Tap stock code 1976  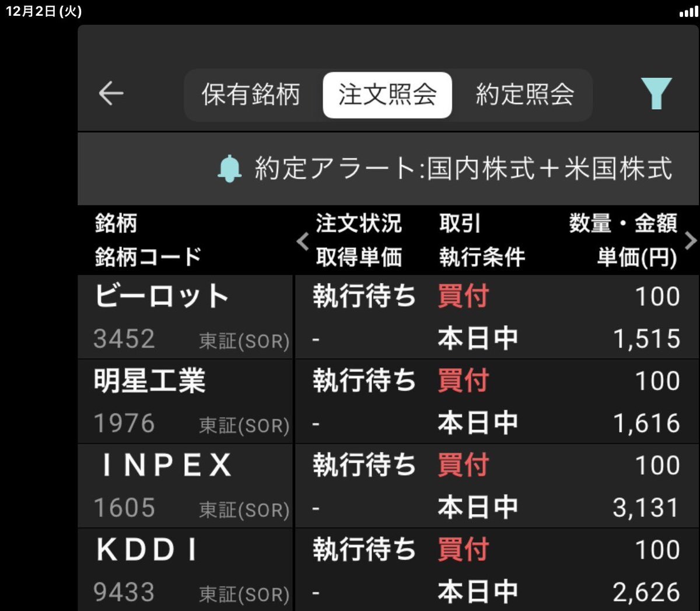point(124,424)
